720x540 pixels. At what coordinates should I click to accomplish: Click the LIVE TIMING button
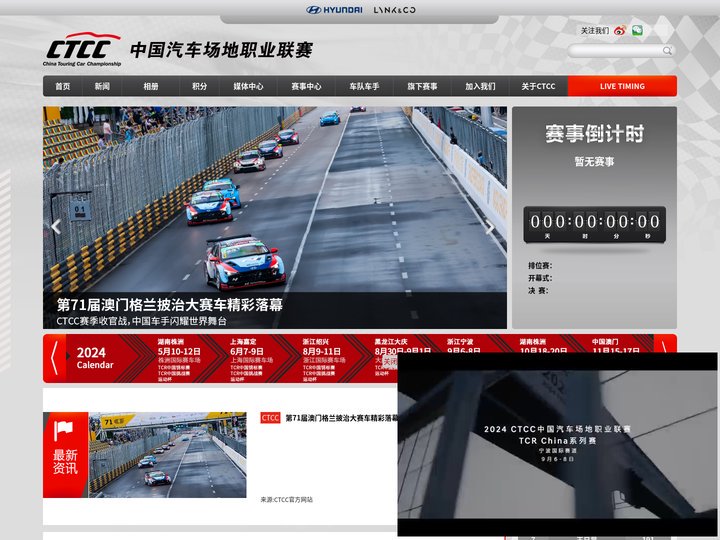coord(622,86)
